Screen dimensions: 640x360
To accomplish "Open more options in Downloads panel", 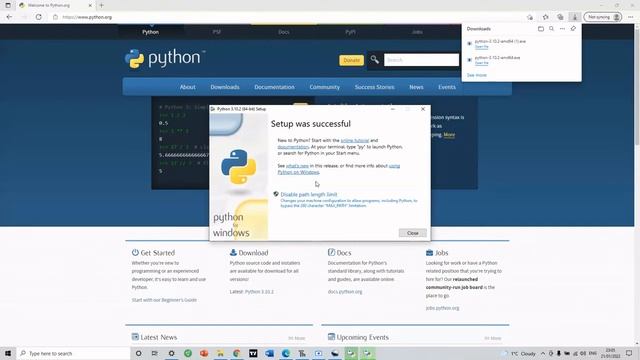I will pyautogui.click(x=562, y=29).
